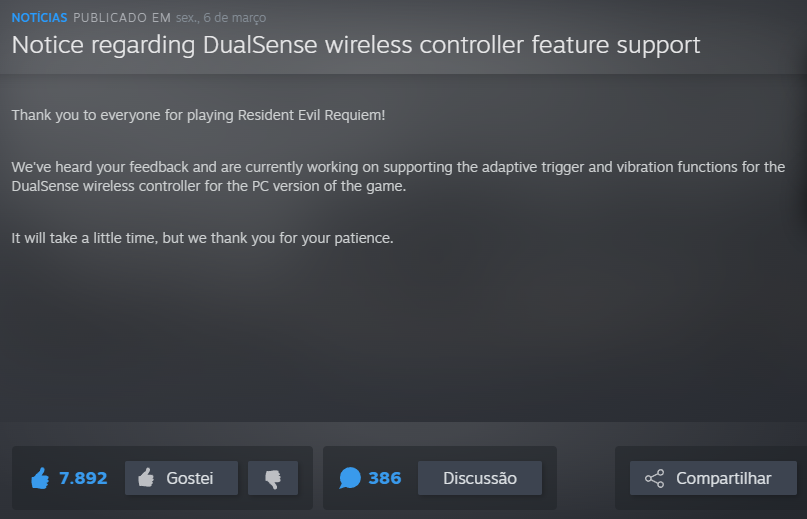Click the 'Thank you to everyone' paragraph
The width and height of the screenshot is (807, 519).
coord(198,115)
